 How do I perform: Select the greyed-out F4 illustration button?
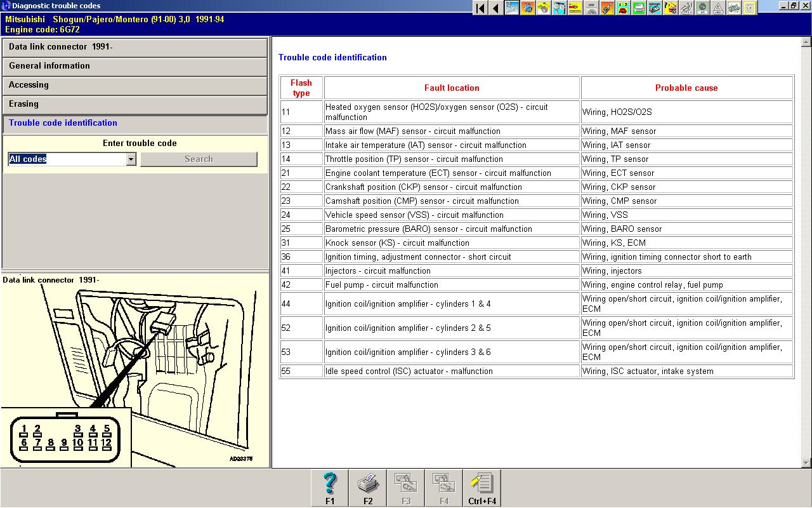[x=444, y=488]
